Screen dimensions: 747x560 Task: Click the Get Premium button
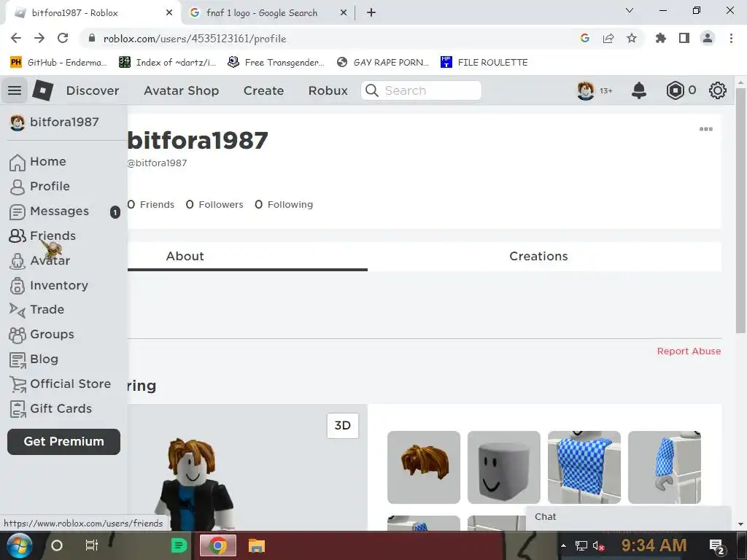click(x=64, y=442)
